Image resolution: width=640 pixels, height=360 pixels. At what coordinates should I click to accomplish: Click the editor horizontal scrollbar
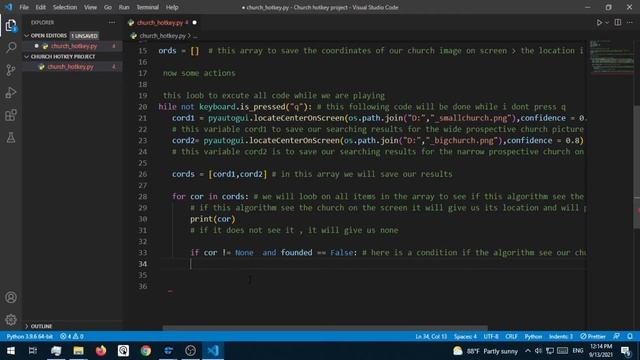click(325, 328)
